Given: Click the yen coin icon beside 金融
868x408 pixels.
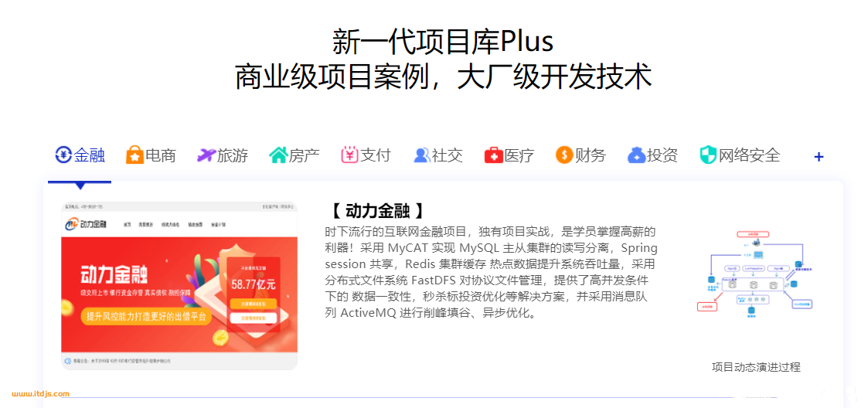Looking at the screenshot, I should click(63, 155).
